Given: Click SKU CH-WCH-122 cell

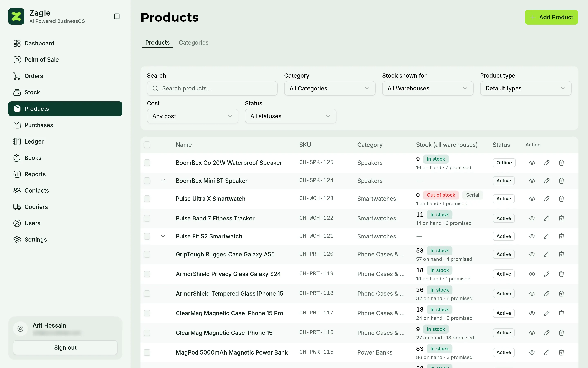Looking at the screenshot, I should tap(316, 218).
